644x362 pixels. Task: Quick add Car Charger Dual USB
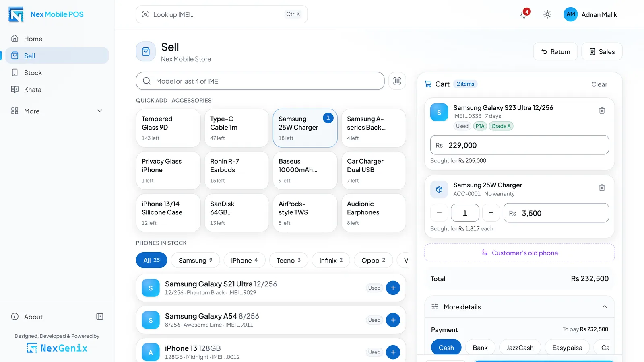[374, 171]
